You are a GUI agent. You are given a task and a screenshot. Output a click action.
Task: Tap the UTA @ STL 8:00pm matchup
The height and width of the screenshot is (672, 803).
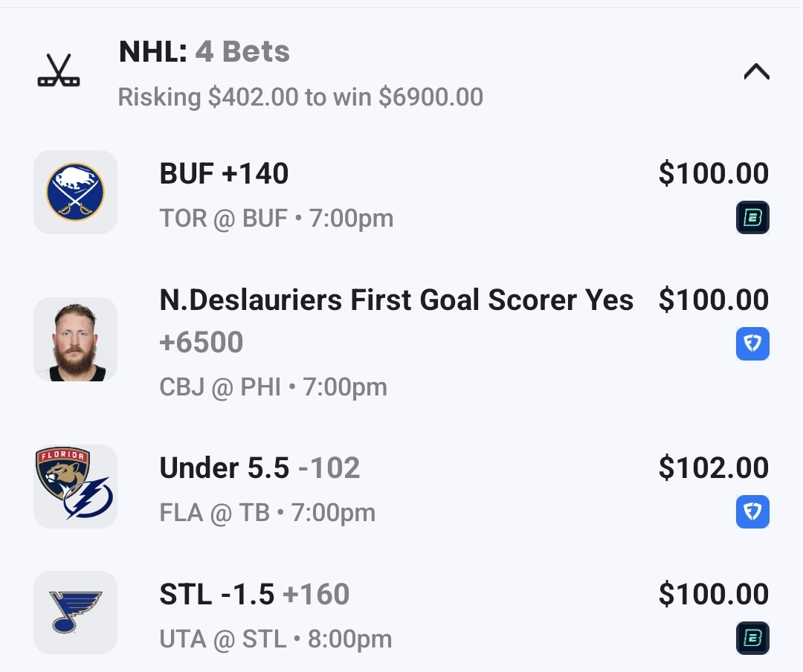275,639
